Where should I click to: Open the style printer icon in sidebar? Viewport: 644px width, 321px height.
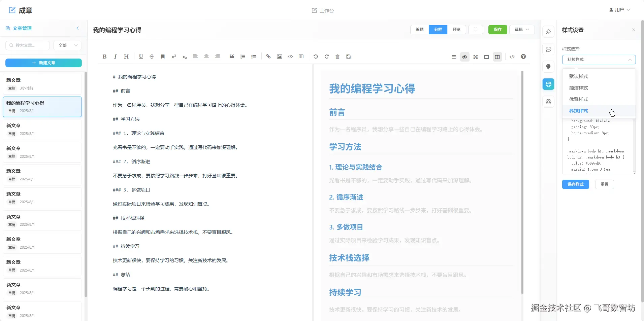548,84
